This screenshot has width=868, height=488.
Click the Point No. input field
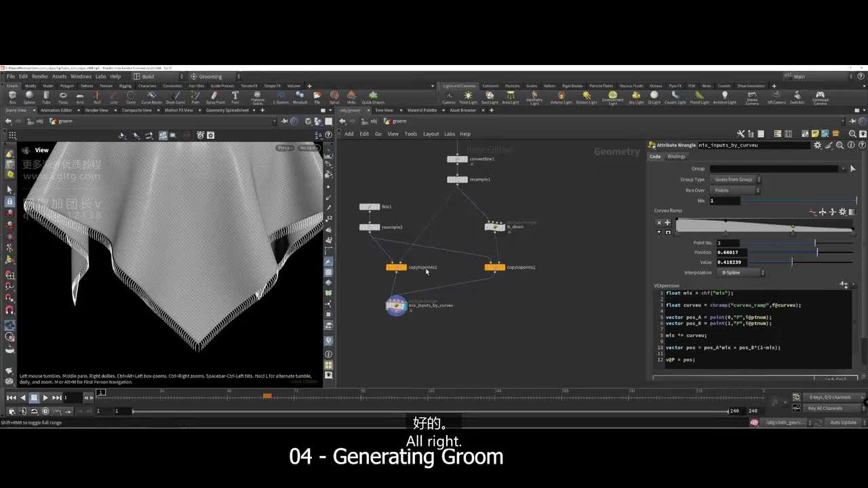point(728,243)
